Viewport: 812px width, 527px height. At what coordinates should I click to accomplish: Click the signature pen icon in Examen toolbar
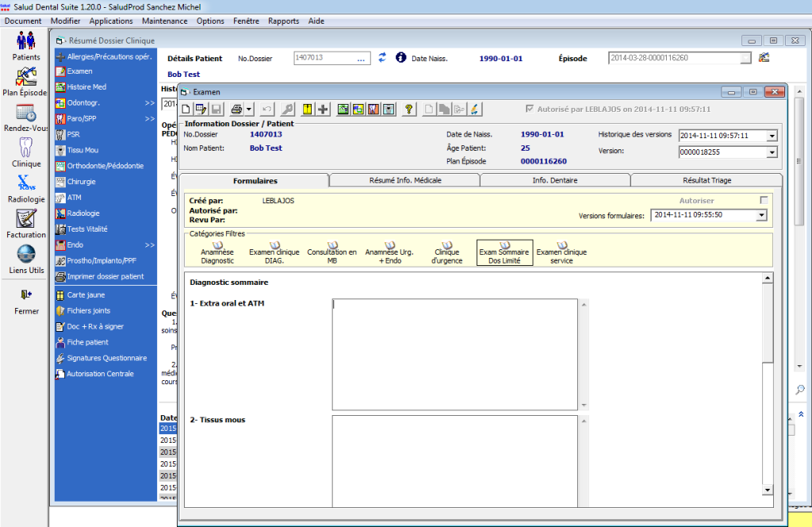tap(474, 110)
